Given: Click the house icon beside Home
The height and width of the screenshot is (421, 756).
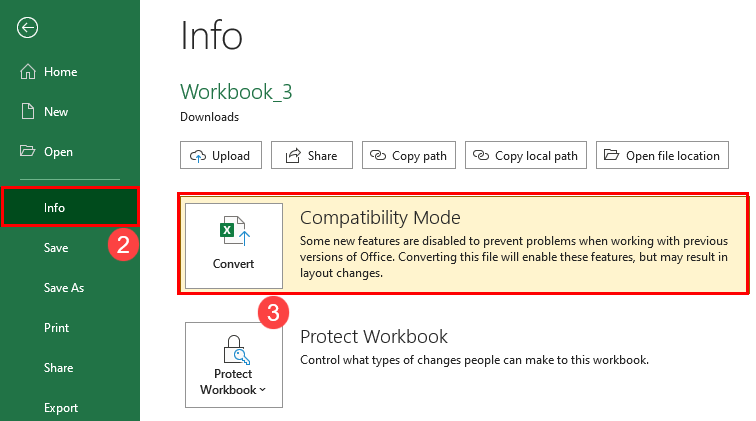Looking at the screenshot, I should click(27, 71).
